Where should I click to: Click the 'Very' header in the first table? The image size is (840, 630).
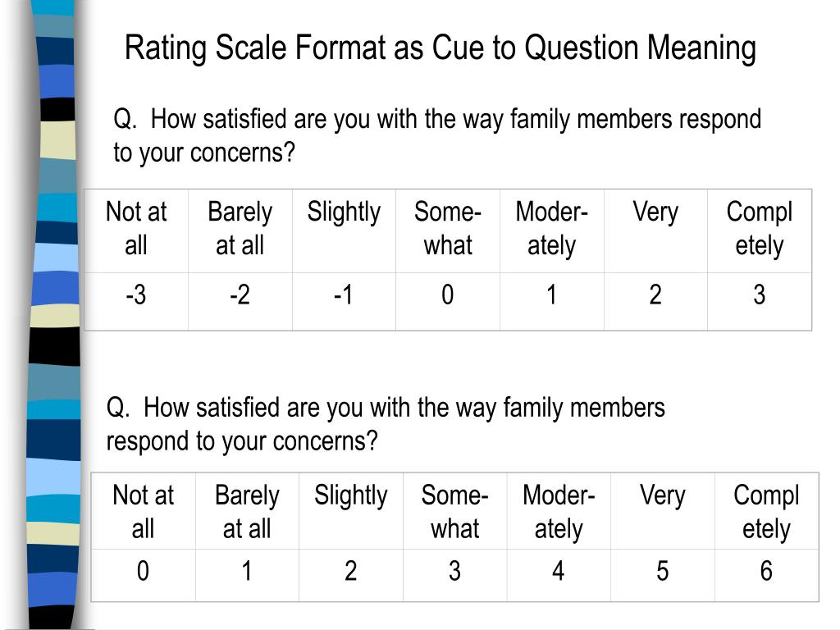click(x=655, y=231)
